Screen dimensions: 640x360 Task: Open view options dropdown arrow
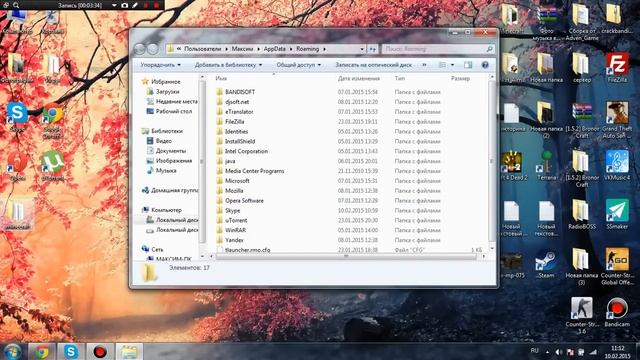point(452,65)
